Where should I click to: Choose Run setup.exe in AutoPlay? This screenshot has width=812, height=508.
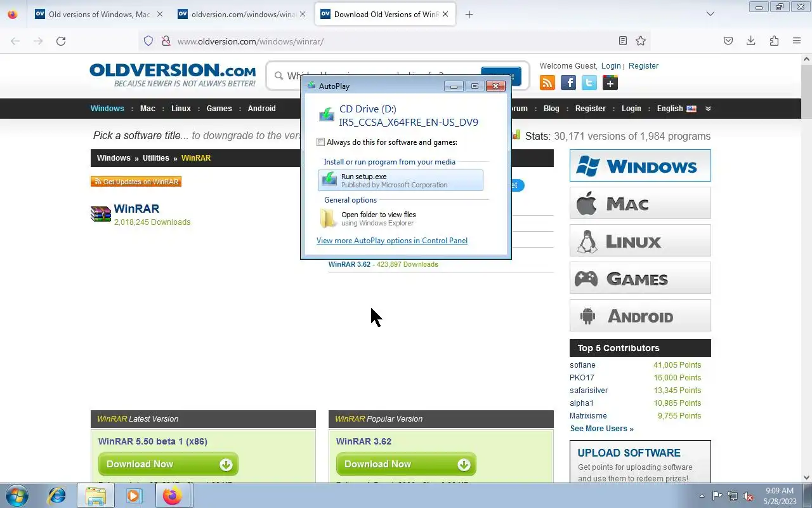[400, 180]
